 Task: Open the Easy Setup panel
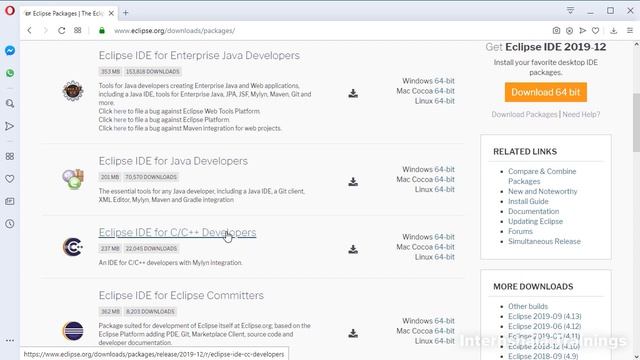[x=630, y=31]
